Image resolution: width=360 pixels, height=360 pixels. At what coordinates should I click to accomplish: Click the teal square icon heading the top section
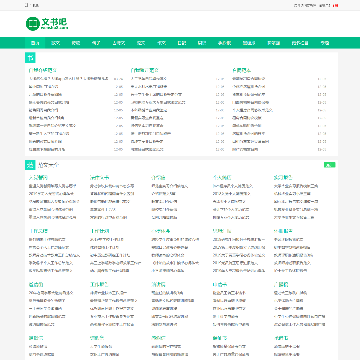click(x=30, y=58)
